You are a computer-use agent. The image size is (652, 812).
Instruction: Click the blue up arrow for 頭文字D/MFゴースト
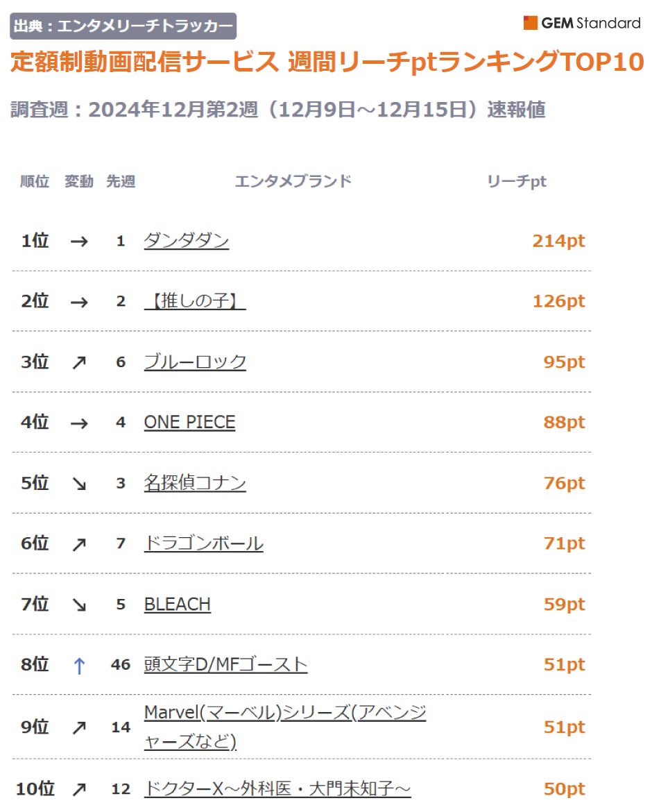pyautogui.click(x=79, y=665)
